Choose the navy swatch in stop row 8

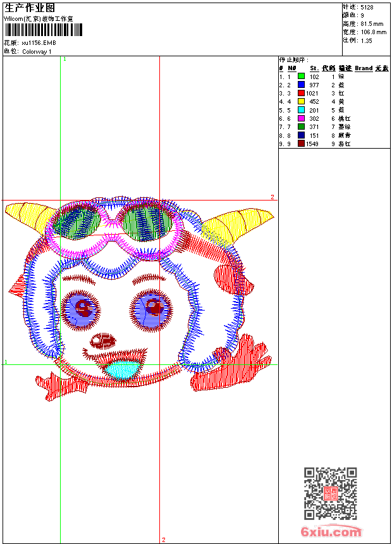tap(301, 135)
